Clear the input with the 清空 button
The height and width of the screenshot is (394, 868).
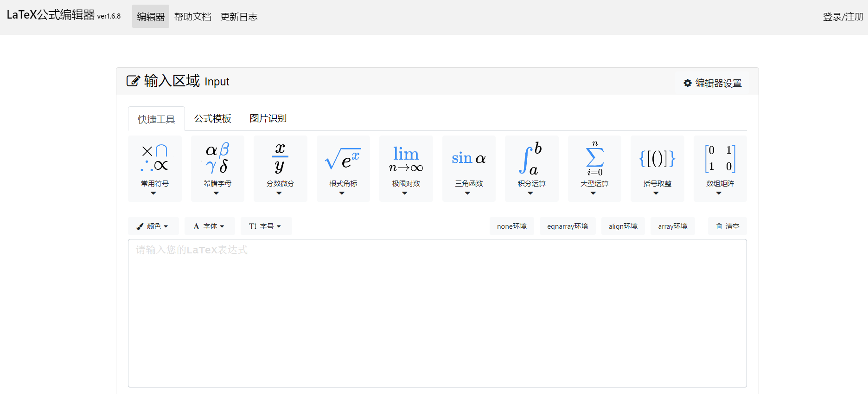[x=728, y=226]
